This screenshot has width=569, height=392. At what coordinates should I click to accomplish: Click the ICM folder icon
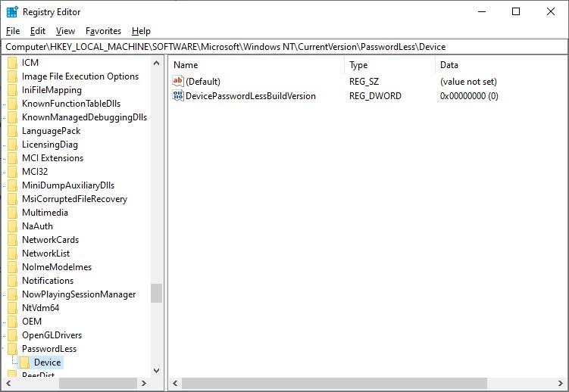13,63
